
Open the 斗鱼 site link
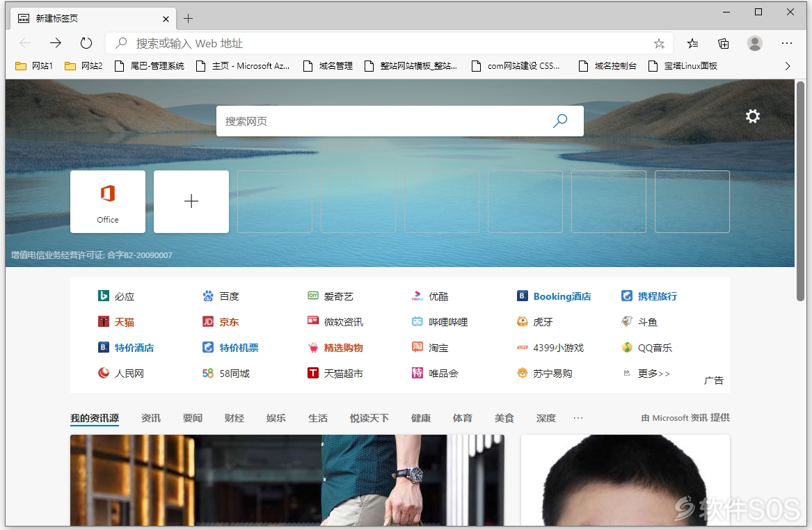pyautogui.click(x=639, y=322)
